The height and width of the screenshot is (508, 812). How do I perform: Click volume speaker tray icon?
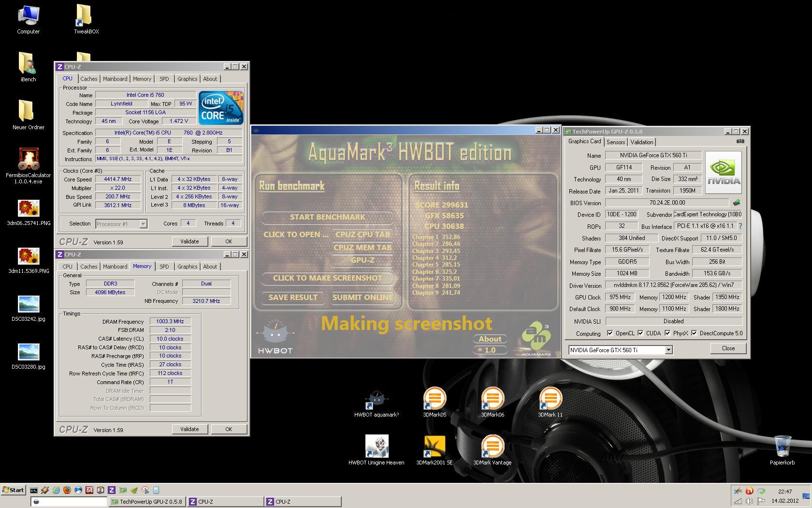click(749, 501)
